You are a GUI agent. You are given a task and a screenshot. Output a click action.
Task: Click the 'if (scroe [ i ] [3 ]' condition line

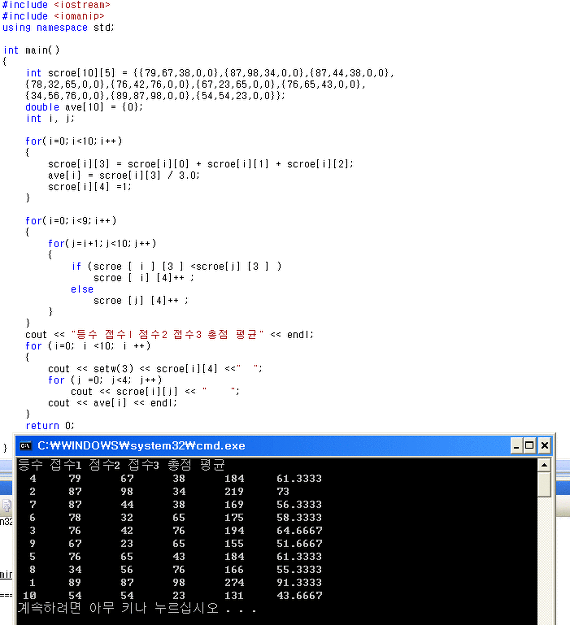tap(177, 266)
